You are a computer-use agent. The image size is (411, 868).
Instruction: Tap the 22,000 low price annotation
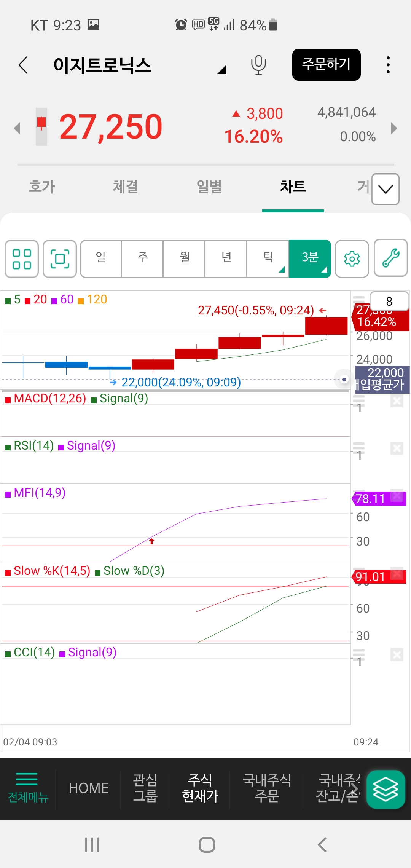tap(181, 382)
